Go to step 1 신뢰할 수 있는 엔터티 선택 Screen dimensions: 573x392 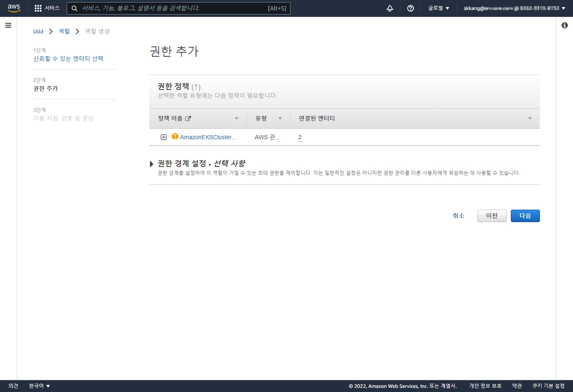[68, 58]
